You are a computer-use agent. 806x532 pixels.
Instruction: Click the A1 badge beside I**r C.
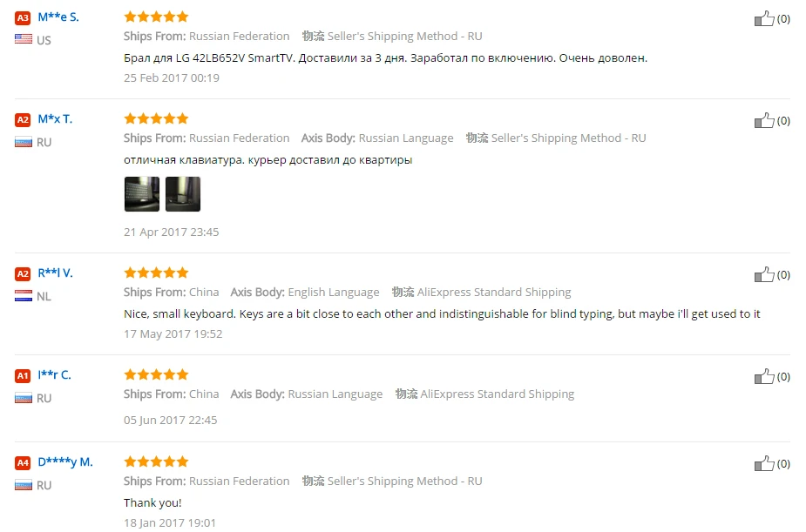click(23, 376)
